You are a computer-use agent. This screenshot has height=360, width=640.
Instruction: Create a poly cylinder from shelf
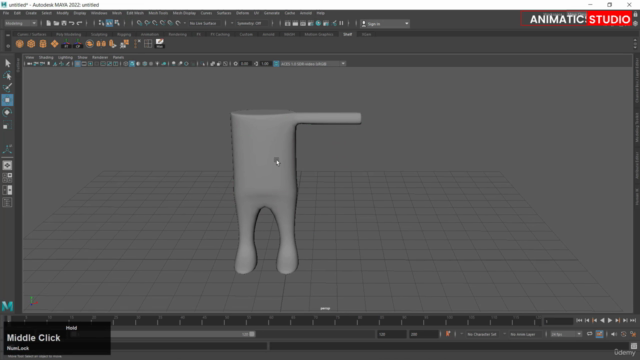coord(43,44)
